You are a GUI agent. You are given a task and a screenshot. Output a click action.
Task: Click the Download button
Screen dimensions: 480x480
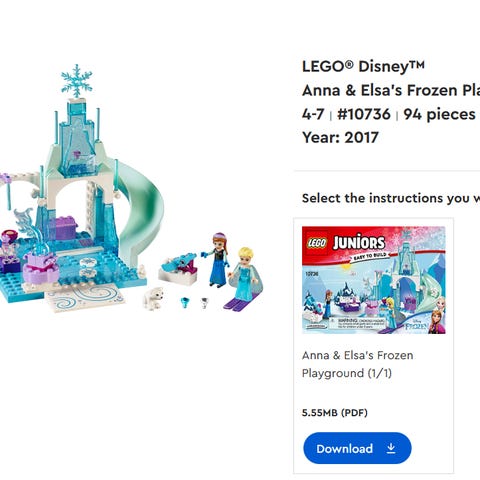pos(357,448)
